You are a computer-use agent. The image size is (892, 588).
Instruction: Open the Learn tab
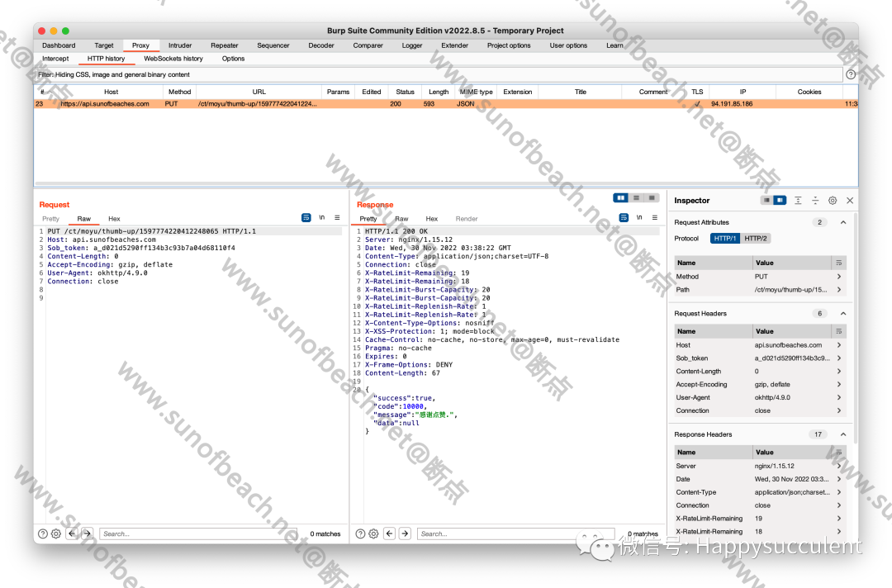click(x=614, y=45)
